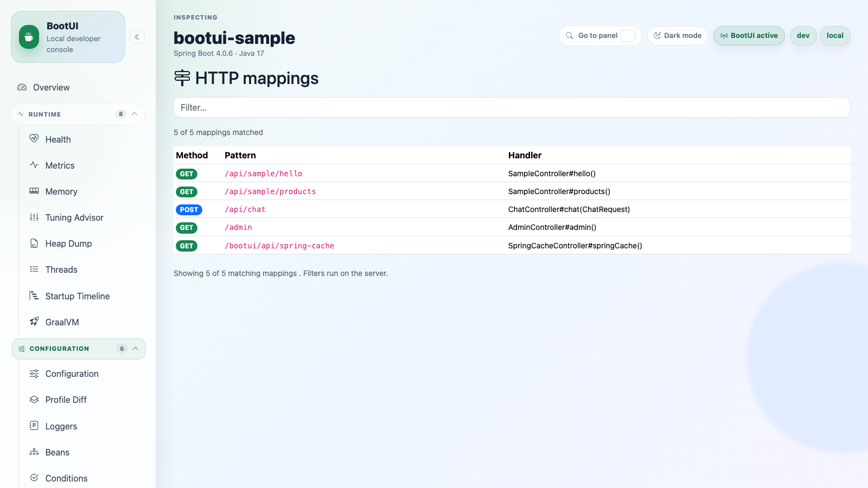
Task: Click the BootUI coffee cup logo
Action: click(x=29, y=37)
